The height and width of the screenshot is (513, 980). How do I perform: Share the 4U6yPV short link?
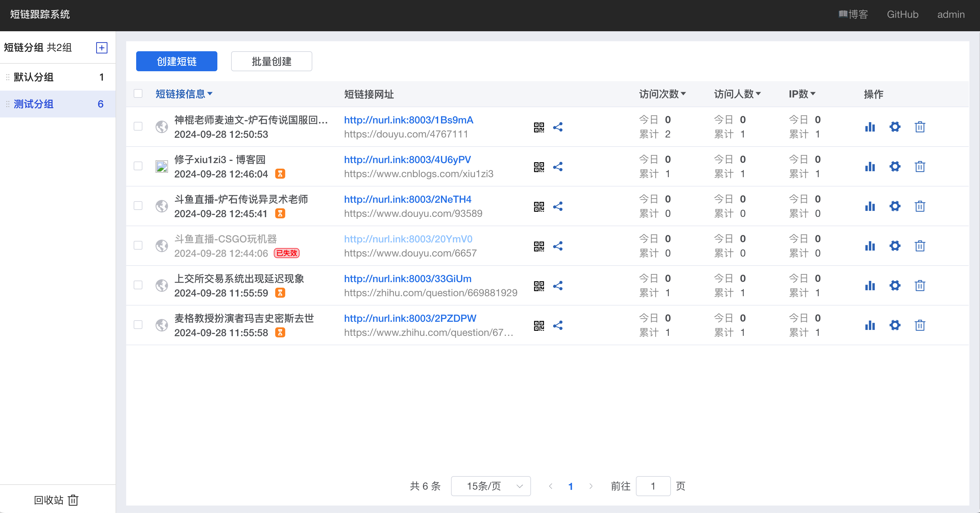click(558, 167)
